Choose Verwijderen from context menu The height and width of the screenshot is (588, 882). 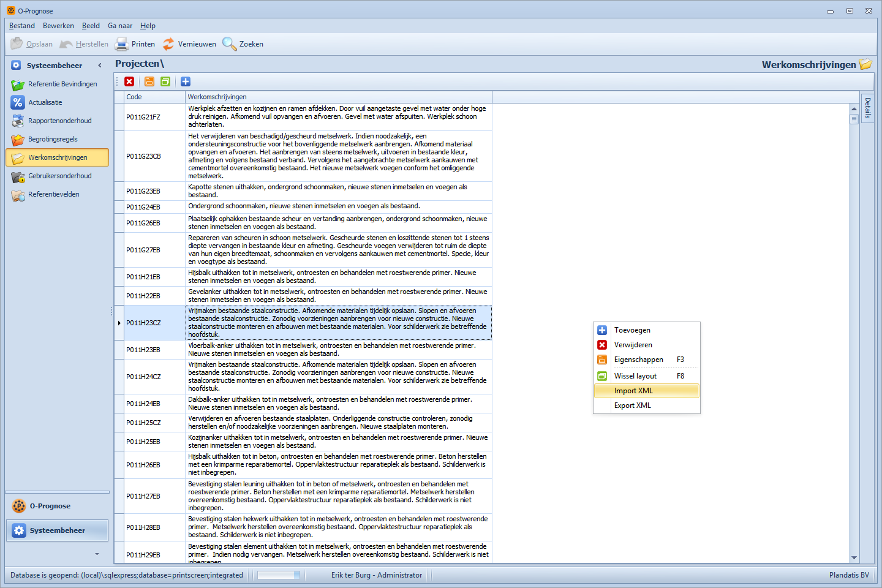(x=647, y=345)
